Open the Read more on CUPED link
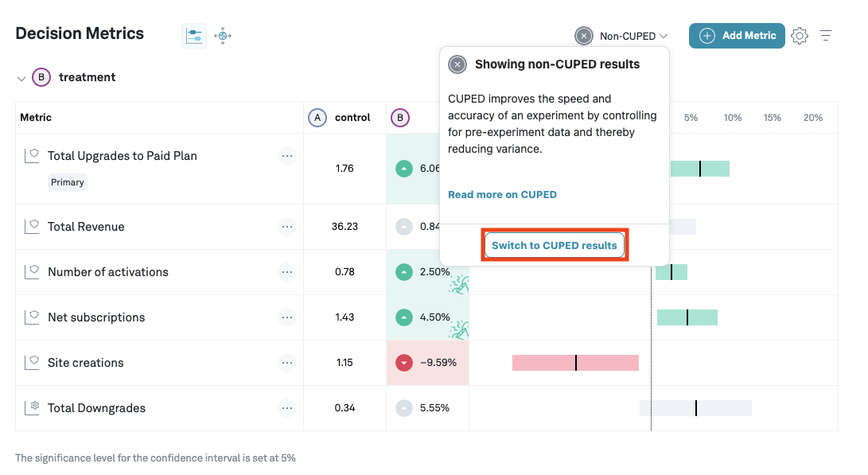This screenshot has width=868, height=475. [x=502, y=195]
